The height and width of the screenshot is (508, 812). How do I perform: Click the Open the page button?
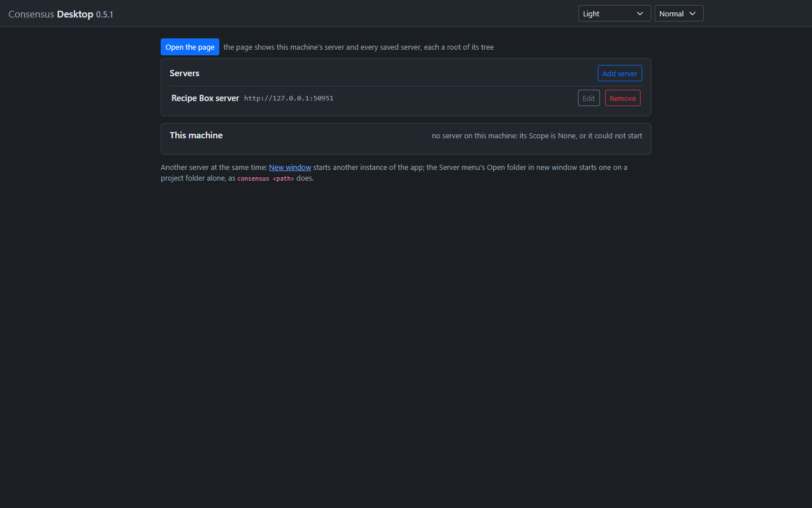(190, 47)
